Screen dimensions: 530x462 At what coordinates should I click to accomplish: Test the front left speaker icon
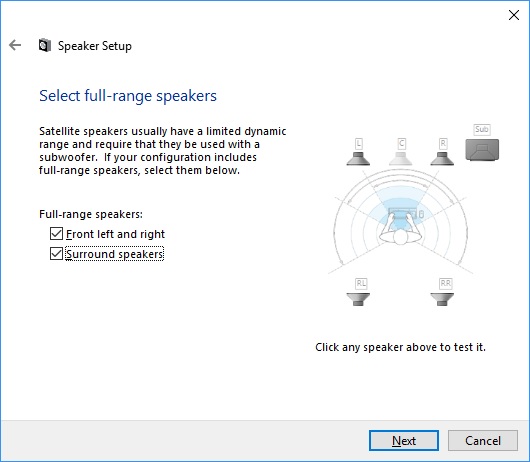coord(358,159)
